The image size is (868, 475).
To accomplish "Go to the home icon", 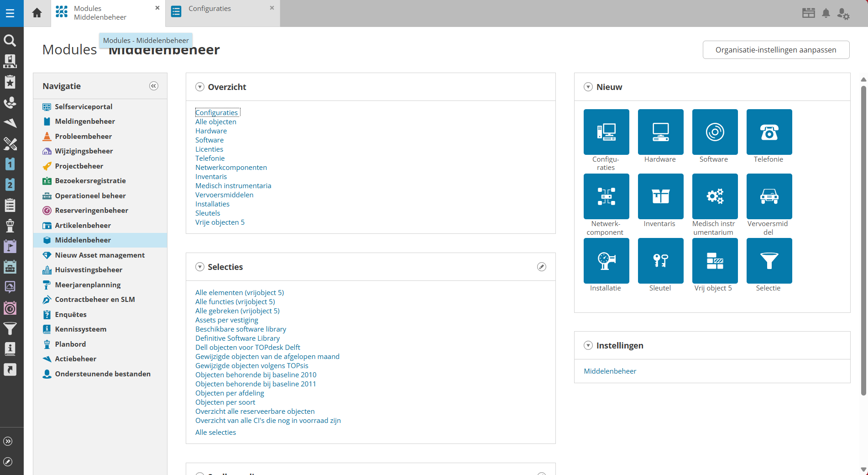I will [37, 13].
